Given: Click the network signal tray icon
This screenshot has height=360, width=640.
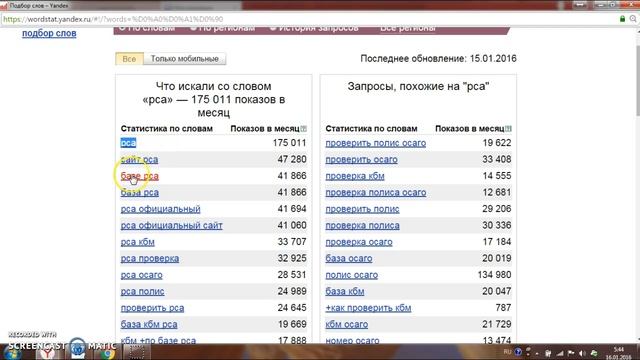Looking at the screenshot, I should 560,353.
